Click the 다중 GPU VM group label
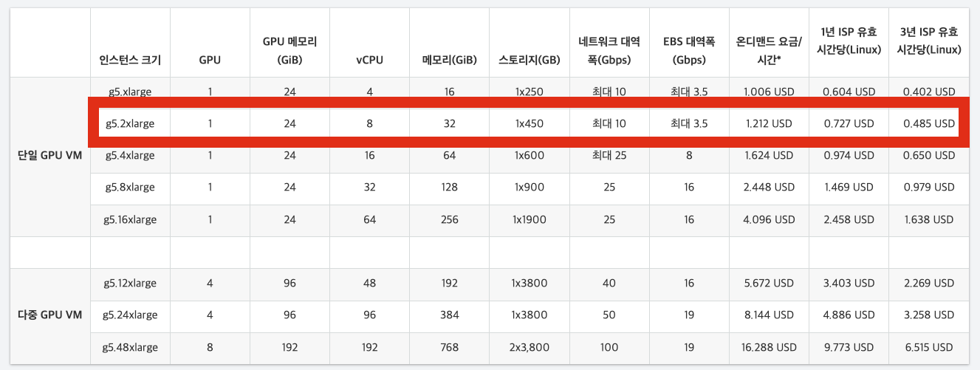This screenshot has width=980, height=370. [49, 315]
